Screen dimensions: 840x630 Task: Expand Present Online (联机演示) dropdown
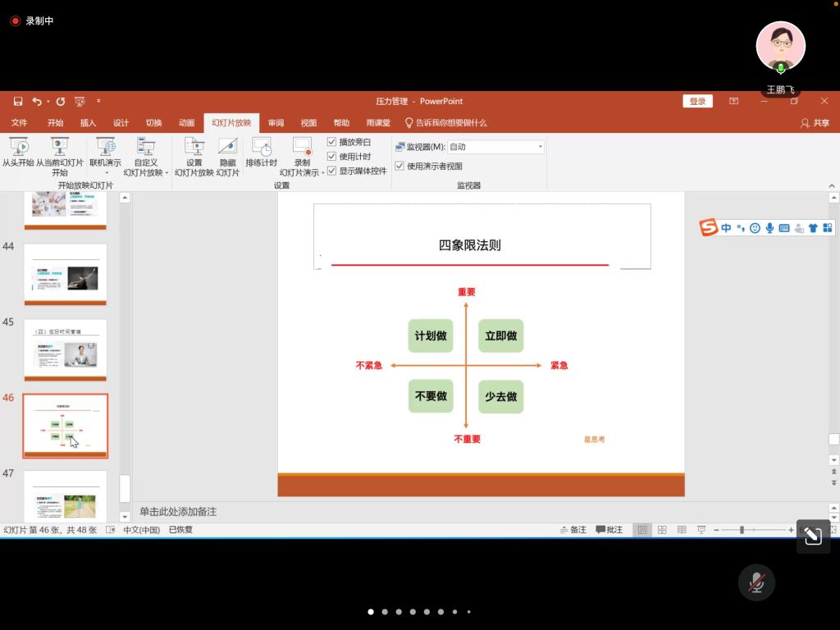(x=106, y=173)
